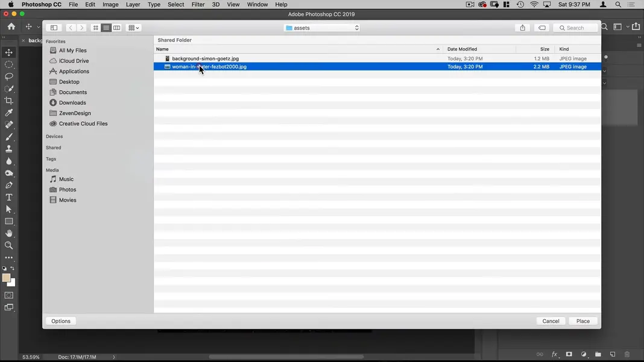Click the foreground color swatch

(6, 278)
